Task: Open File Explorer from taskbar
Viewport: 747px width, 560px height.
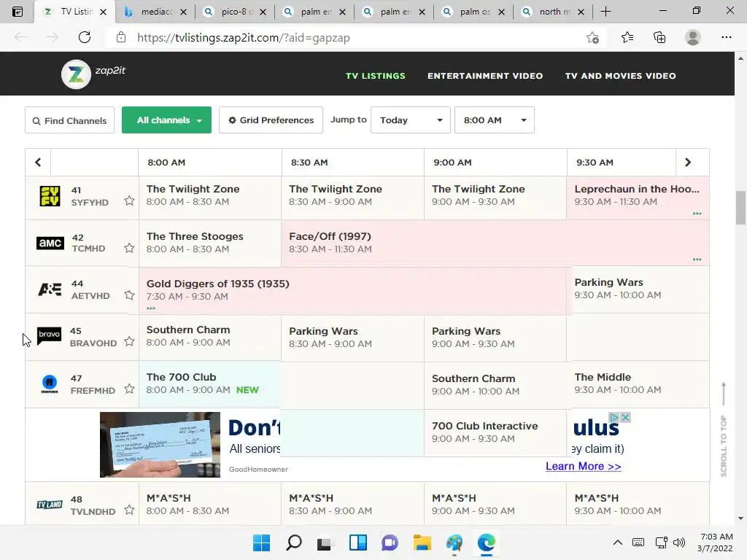Action: click(422, 542)
